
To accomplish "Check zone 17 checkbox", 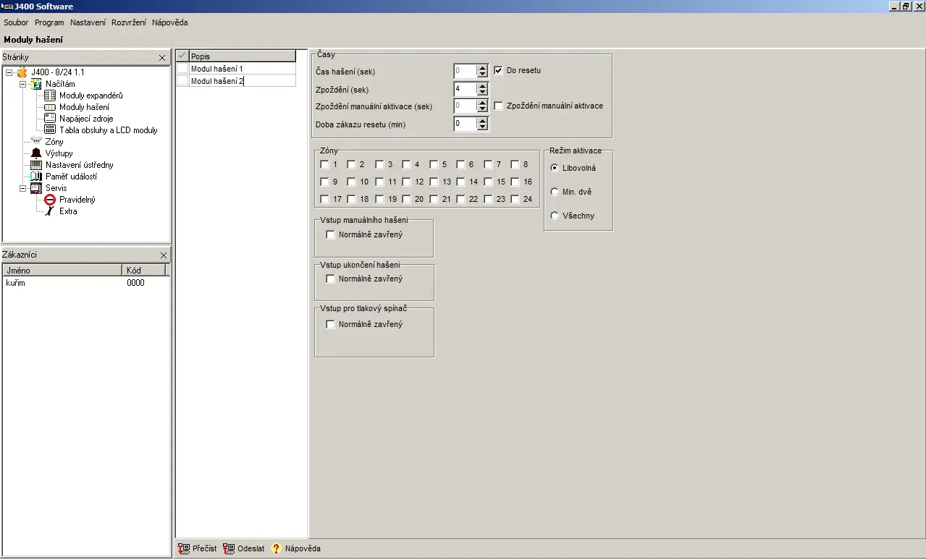I will pos(324,200).
